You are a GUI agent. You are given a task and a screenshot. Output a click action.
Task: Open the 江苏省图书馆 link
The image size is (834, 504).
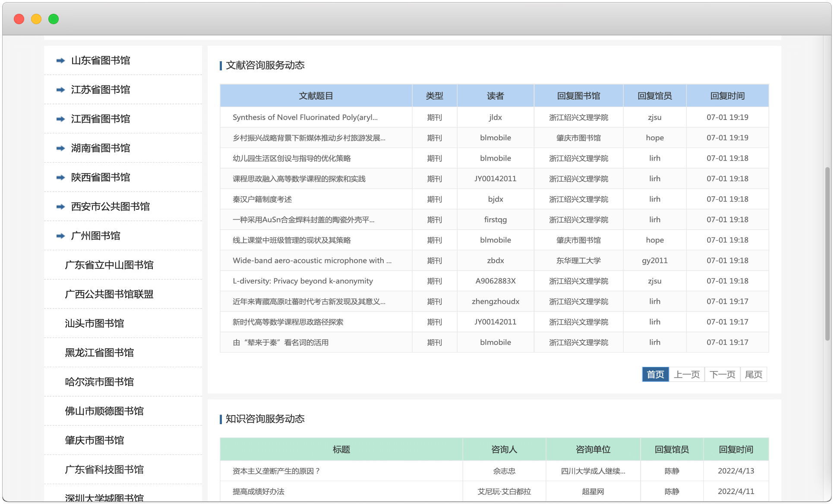pos(101,90)
